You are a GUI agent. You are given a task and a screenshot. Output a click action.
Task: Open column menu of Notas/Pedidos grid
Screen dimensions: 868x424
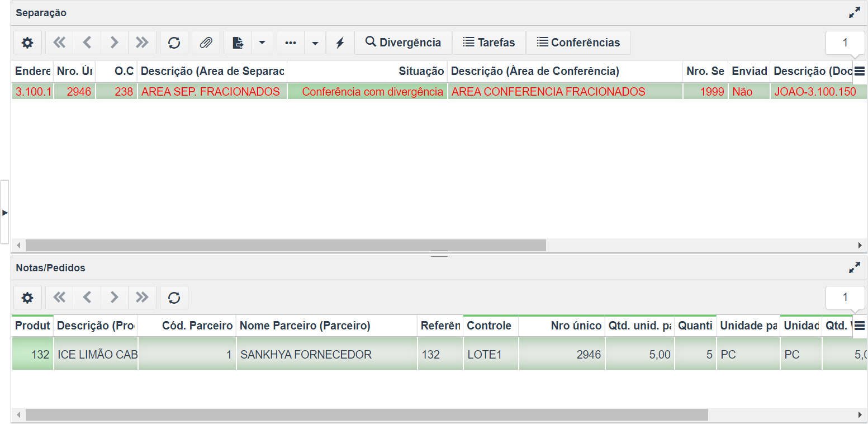[860, 326]
